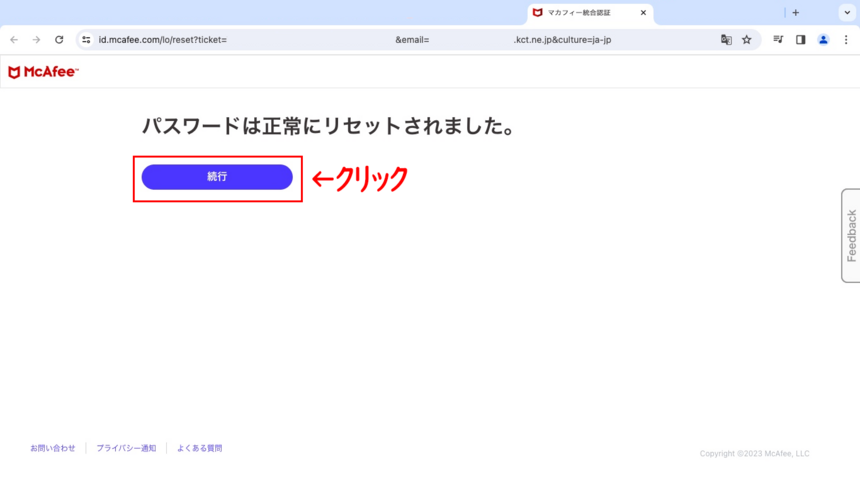
Task: Toggle the browser side panel
Action: 800,40
